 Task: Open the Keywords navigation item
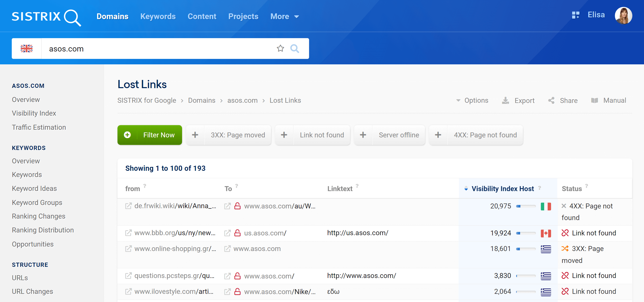(158, 16)
